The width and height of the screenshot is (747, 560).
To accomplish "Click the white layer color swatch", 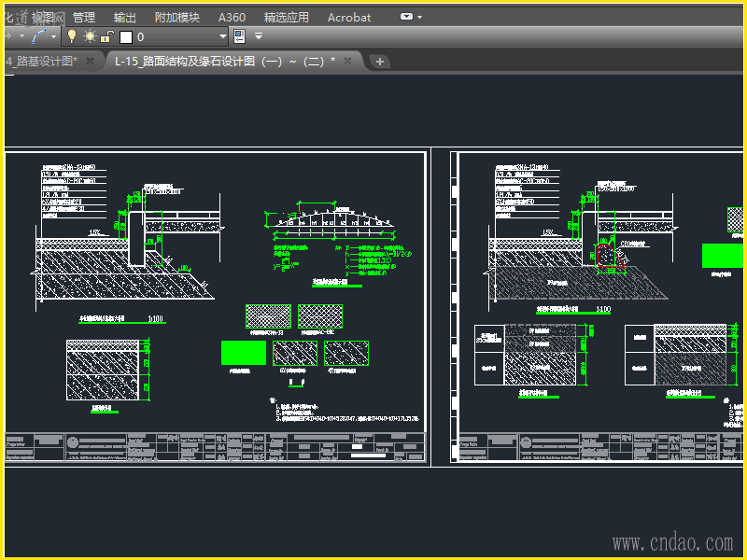I will pyautogui.click(x=126, y=37).
